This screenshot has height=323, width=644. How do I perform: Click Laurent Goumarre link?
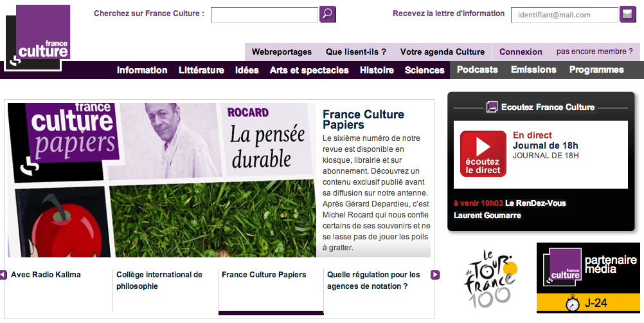click(488, 216)
